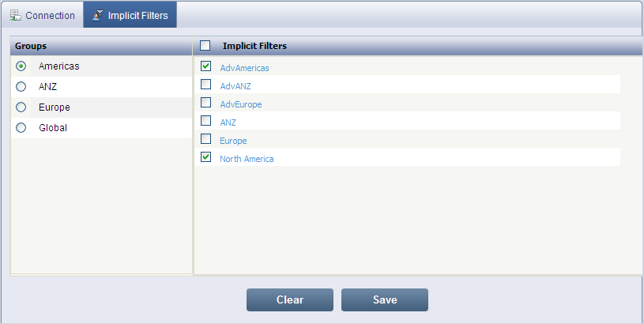
Task: Tick the ANZ filter checkbox
Action: [x=206, y=121]
